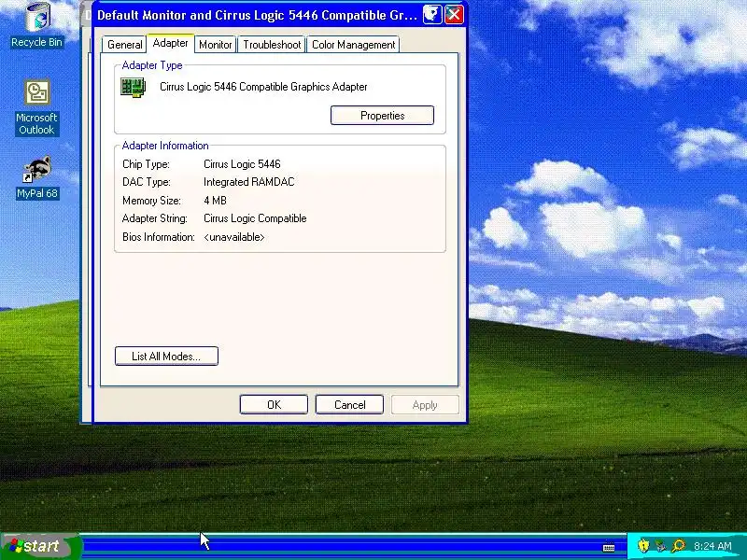Select the Microsoft Outlook desktop icon
Viewport: 747px width, 560px height.
36,108
